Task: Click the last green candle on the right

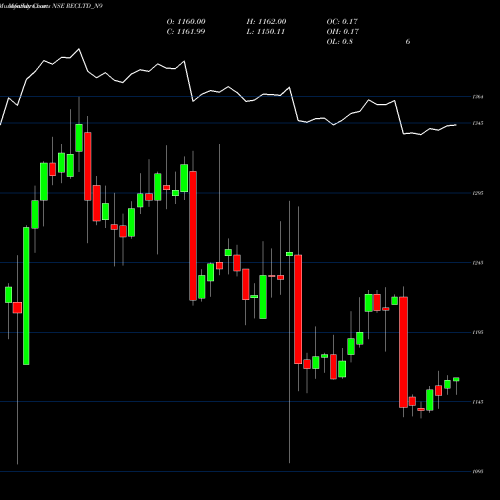Action: [x=456, y=379]
